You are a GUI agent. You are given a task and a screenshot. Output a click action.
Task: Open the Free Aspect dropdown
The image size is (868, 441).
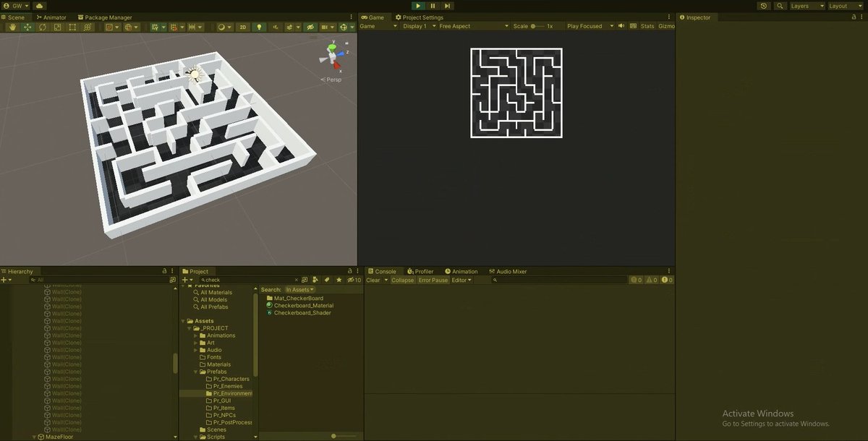(x=474, y=26)
